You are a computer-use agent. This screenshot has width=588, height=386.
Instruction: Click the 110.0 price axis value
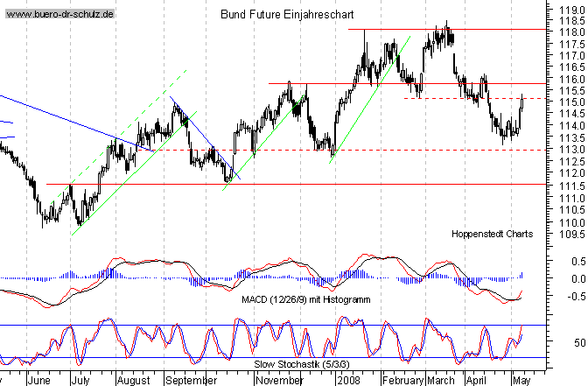[571, 223]
